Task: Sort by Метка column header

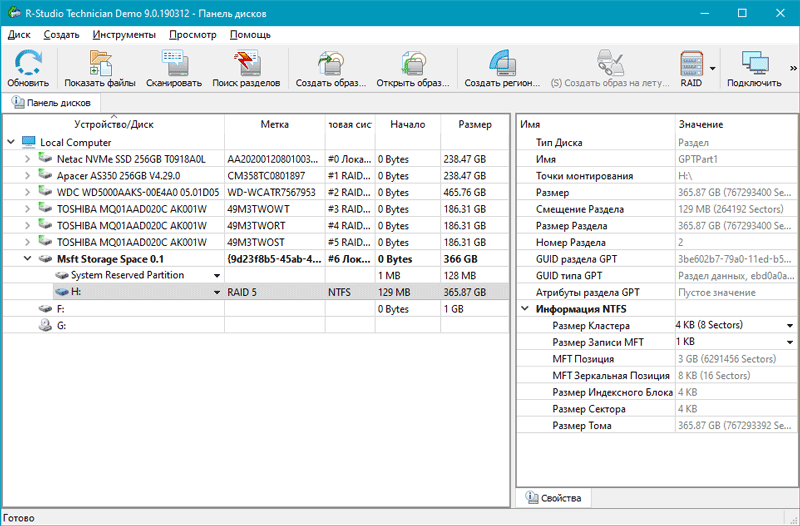Action: tap(274, 124)
